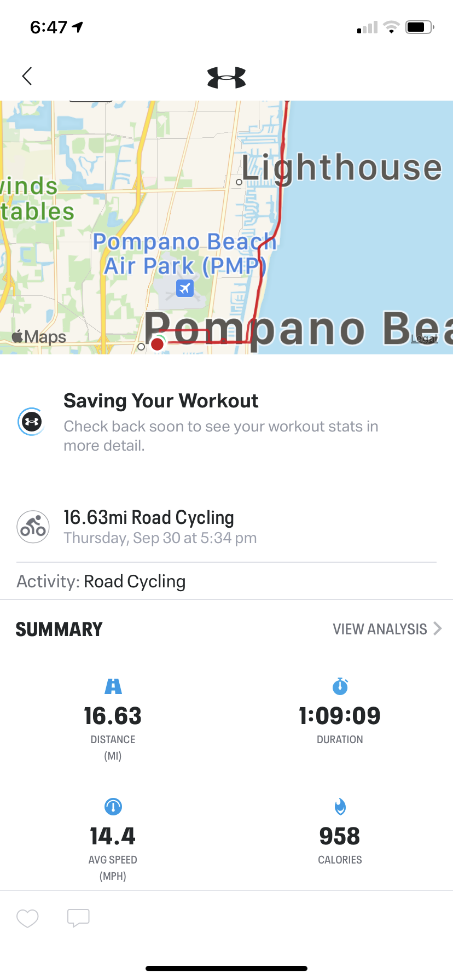Open comments with the speech bubble icon
This screenshot has width=453, height=980.
(78, 918)
